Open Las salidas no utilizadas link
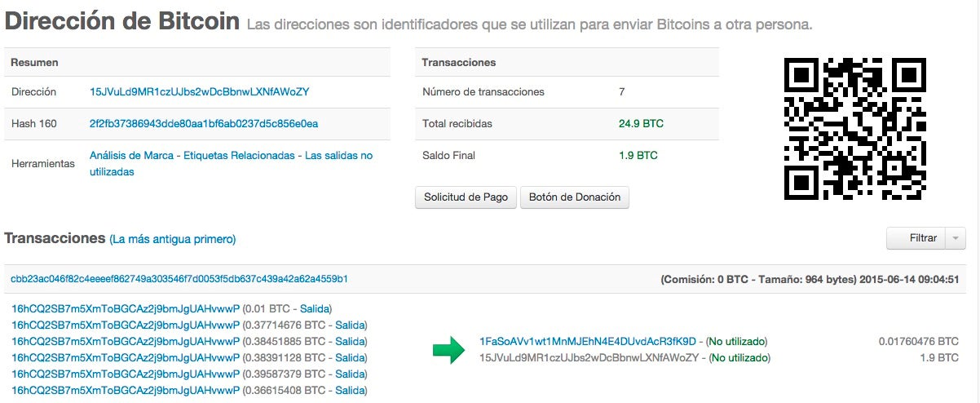980x403 pixels. click(231, 163)
